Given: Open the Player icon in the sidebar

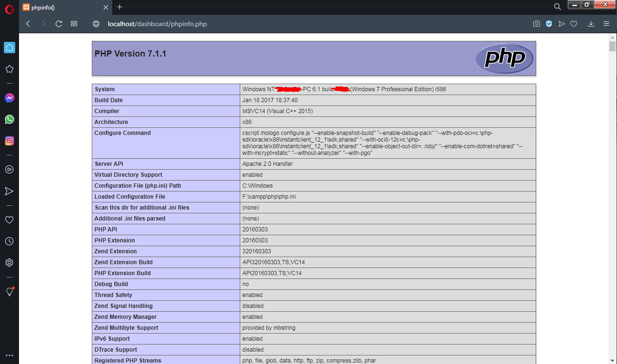Looking at the screenshot, I should (x=10, y=170).
